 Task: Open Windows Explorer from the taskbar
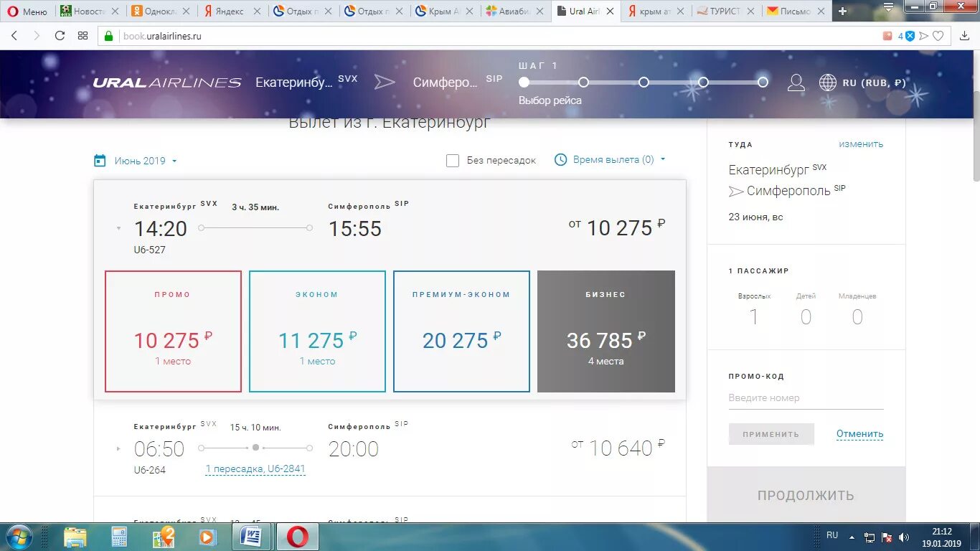click(x=75, y=537)
